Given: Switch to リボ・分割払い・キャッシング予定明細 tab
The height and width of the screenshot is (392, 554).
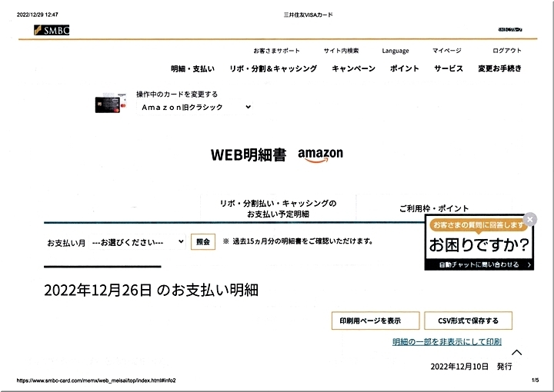Looking at the screenshot, I should [278, 208].
